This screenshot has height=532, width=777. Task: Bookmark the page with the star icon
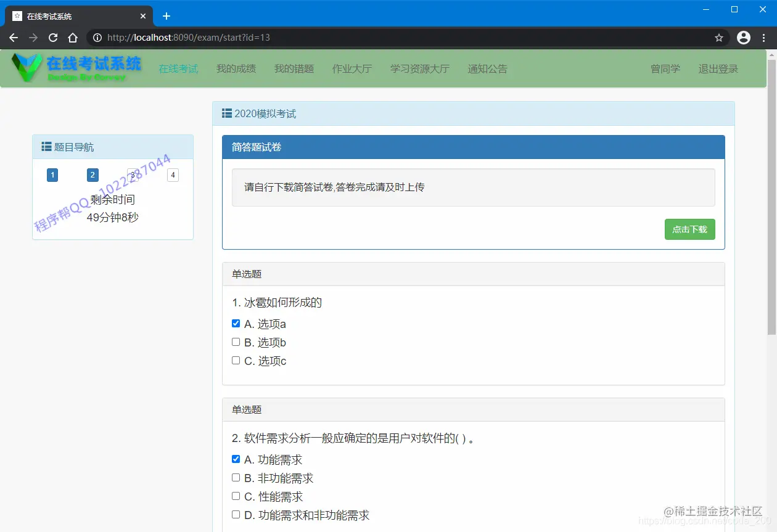[x=718, y=37]
